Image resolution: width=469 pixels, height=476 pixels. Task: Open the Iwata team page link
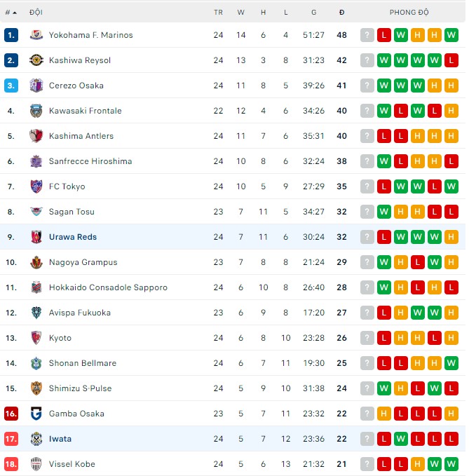[60, 439]
